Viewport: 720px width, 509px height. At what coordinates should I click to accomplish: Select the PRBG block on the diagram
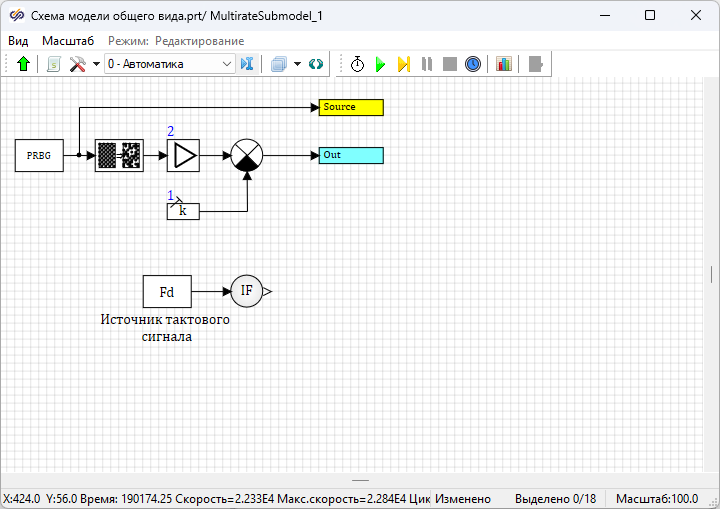[x=39, y=156]
